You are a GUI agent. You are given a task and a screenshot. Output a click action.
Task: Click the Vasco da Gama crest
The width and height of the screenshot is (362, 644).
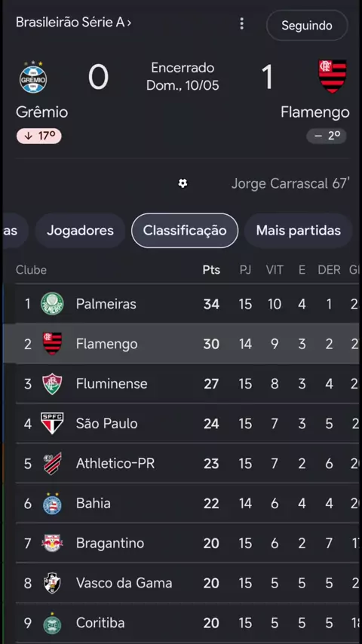(52, 583)
